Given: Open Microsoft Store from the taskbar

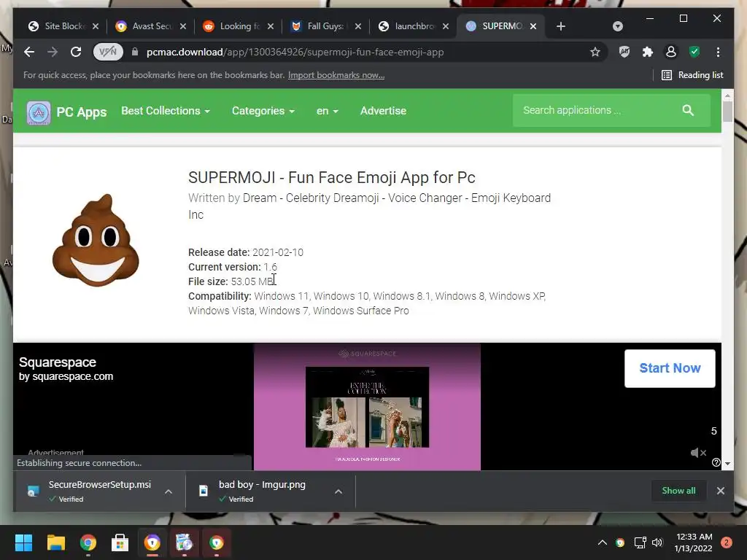Looking at the screenshot, I should tap(120, 542).
